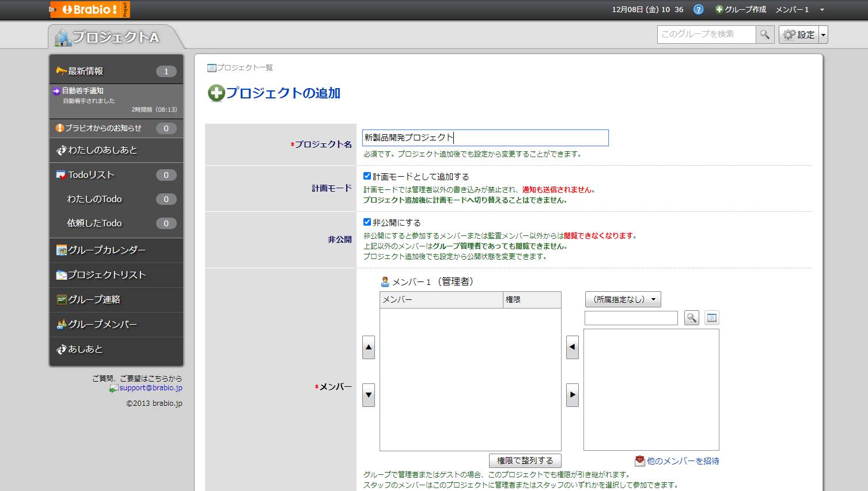
Task: Click the magnifier icon next to group search
Action: point(765,35)
